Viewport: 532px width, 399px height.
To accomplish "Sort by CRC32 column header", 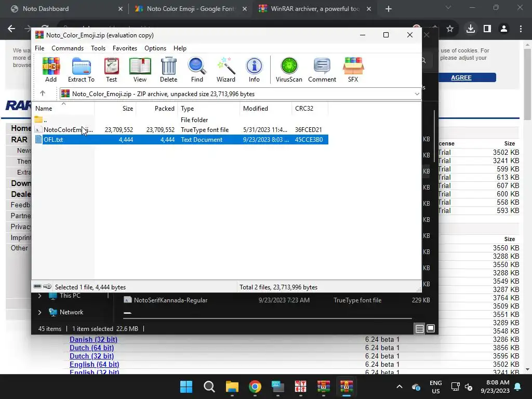I will coord(310,108).
